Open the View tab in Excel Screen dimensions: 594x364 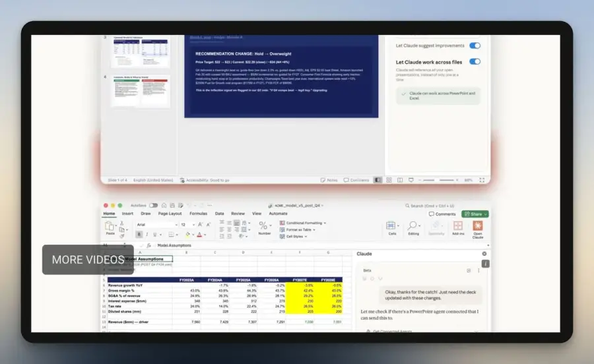[257, 214]
